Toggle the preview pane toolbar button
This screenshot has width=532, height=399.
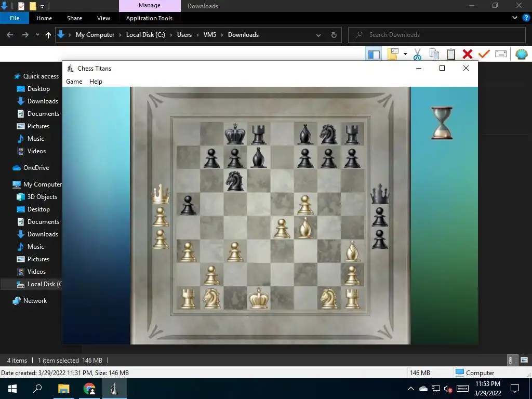(374, 54)
